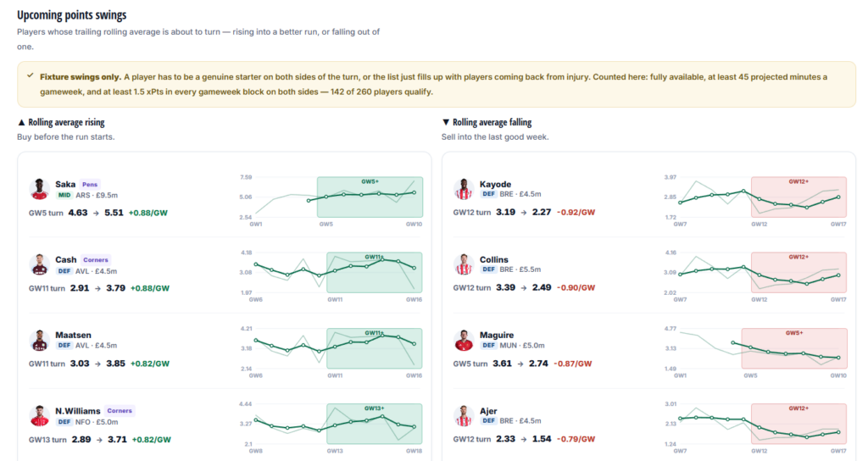Click Kayode's player avatar
The image size is (868, 461).
[x=464, y=189]
